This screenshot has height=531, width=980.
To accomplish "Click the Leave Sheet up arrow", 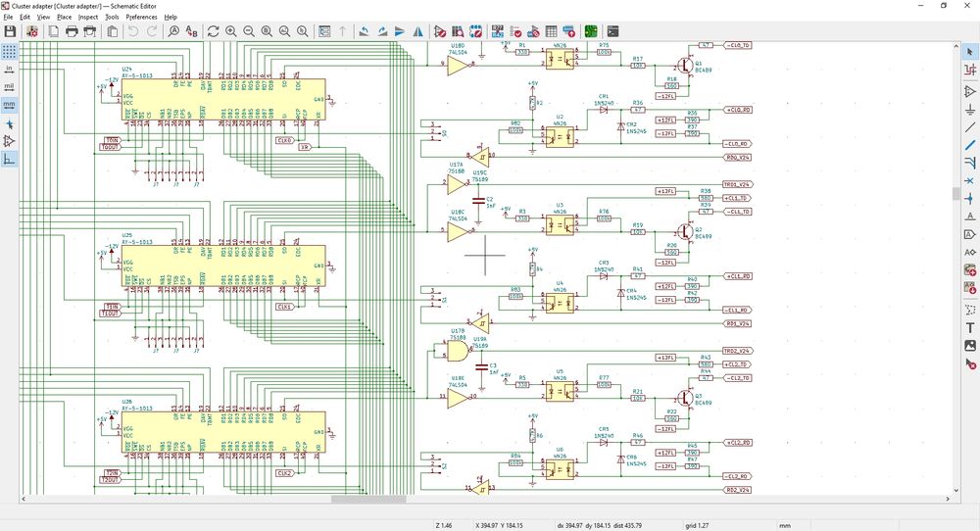I will 342,31.
